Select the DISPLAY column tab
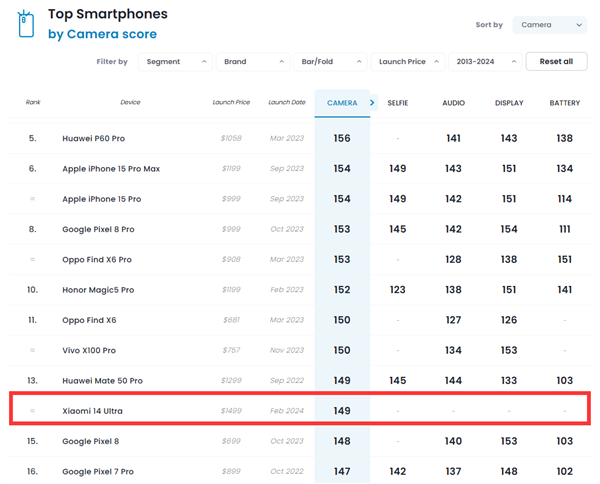This screenshot has width=600, height=484. click(509, 103)
